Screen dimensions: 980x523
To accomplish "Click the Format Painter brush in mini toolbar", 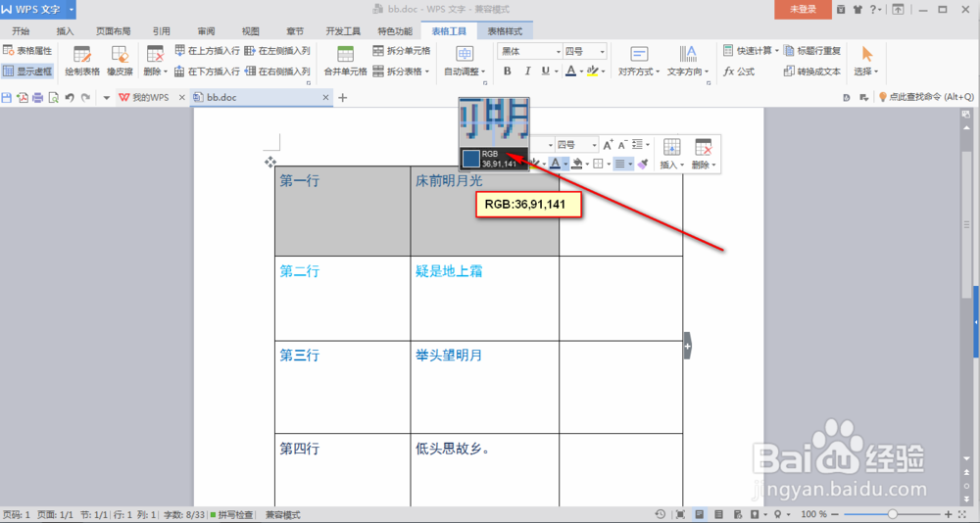I will tap(643, 164).
